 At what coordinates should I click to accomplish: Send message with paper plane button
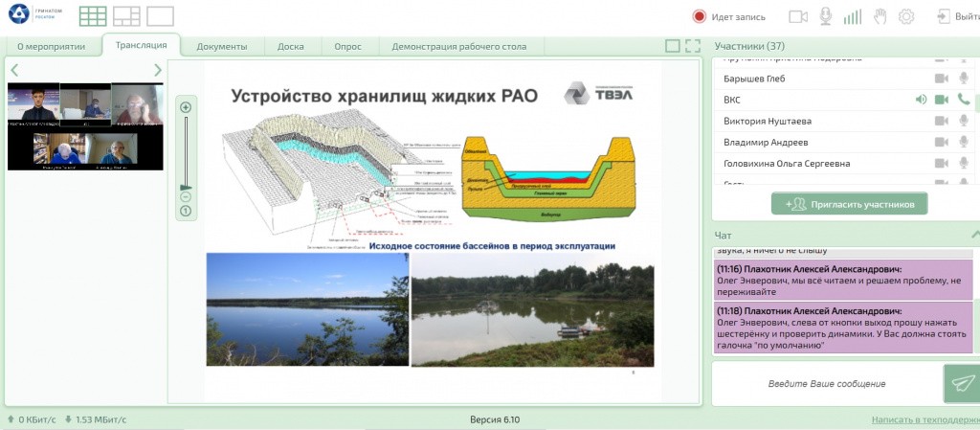pos(961,383)
